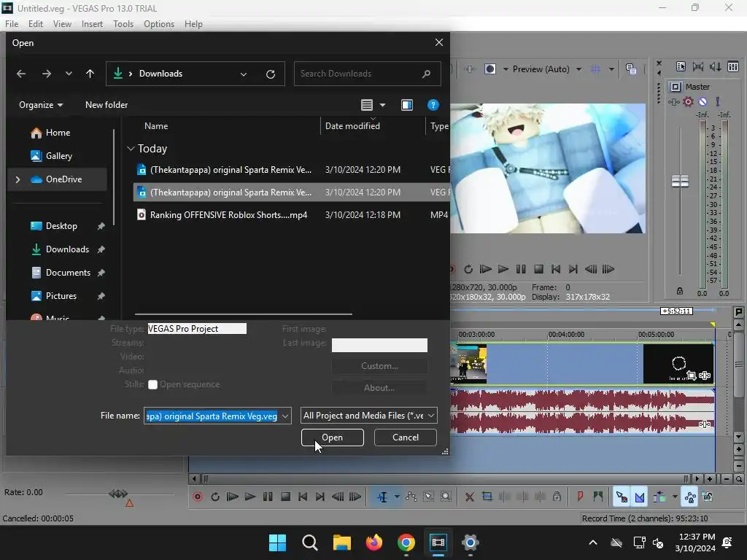Pause playback in the bottom transport bar
The height and width of the screenshot is (560, 747).
pyautogui.click(x=268, y=497)
